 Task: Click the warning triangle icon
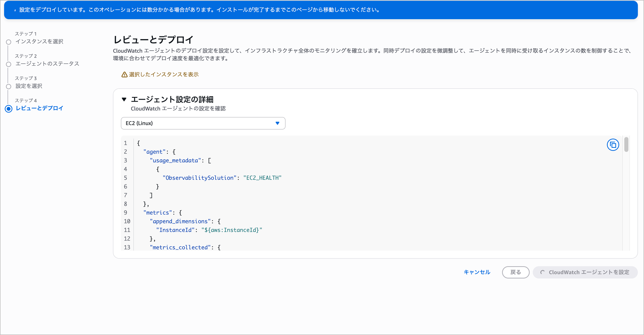point(124,74)
